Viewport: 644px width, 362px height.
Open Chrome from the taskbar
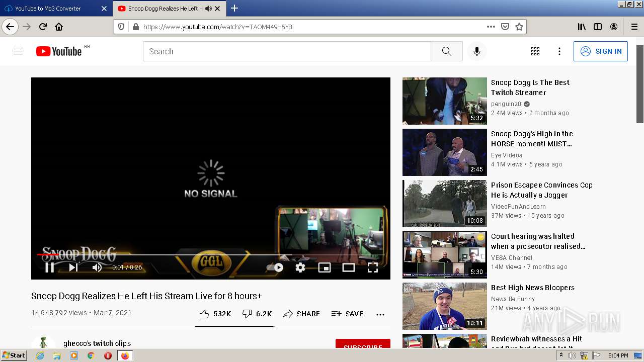(x=91, y=355)
